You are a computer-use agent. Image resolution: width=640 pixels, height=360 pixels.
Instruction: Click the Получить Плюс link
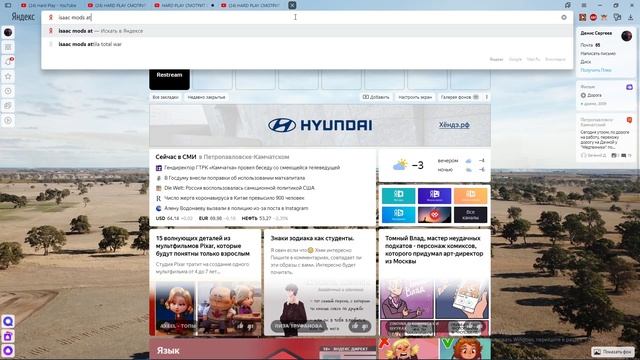click(x=596, y=70)
